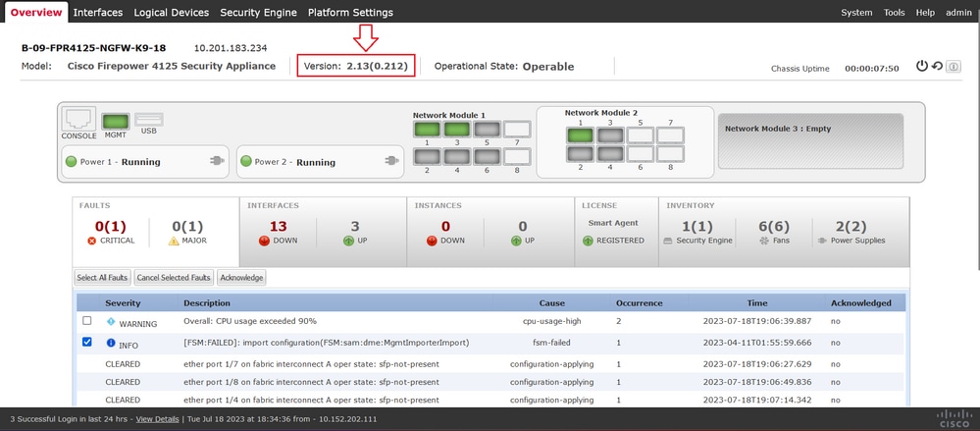
Task: Untick the checkbox for FSM:FAILED INFO fault
Action: (x=87, y=342)
